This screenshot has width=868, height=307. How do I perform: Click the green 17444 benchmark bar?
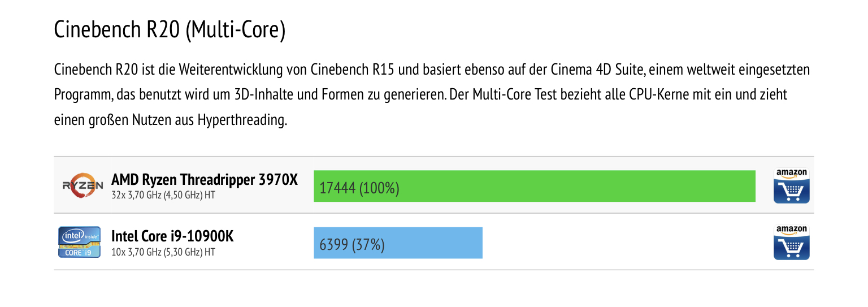(x=535, y=186)
